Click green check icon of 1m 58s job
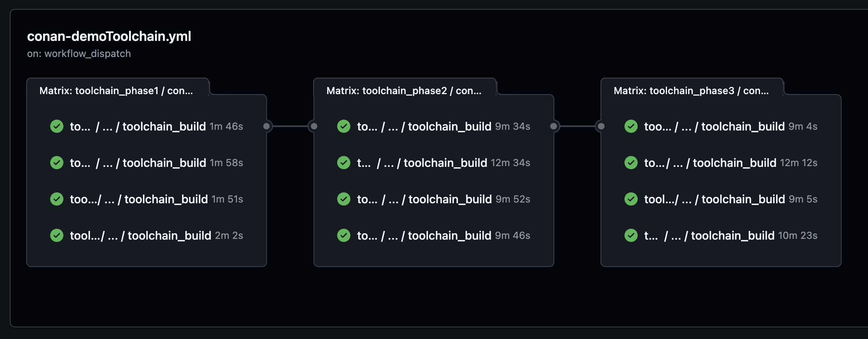This screenshot has height=339, width=868. (57, 163)
